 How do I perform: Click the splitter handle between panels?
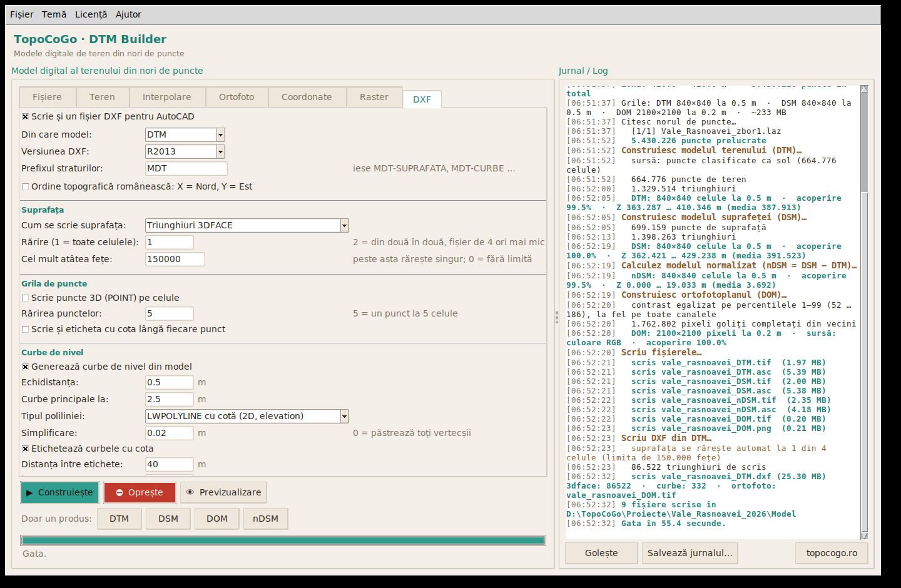tap(556, 317)
